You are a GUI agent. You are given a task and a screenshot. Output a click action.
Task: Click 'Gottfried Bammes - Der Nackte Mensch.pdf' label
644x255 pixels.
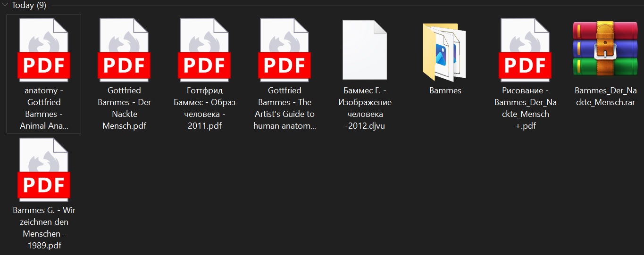[x=124, y=108]
